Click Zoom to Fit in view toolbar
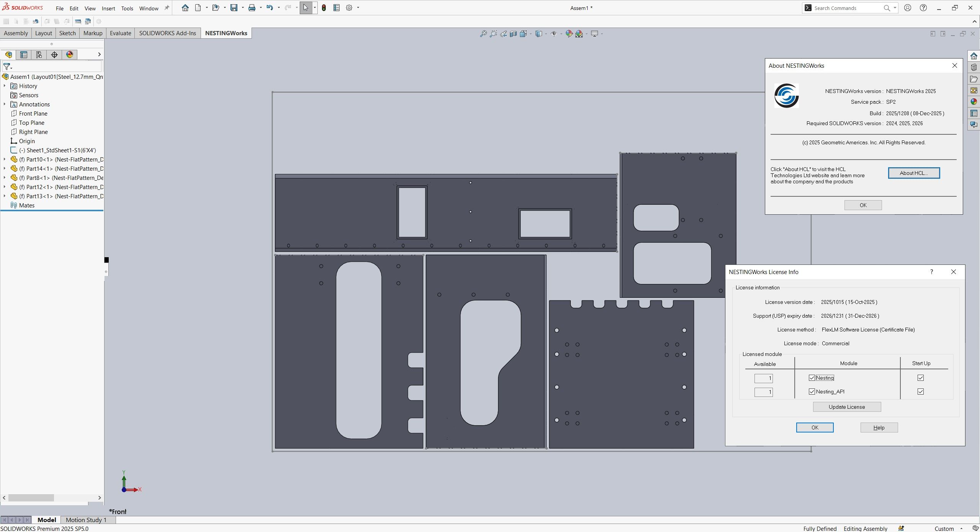980x532 pixels. tap(483, 34)
